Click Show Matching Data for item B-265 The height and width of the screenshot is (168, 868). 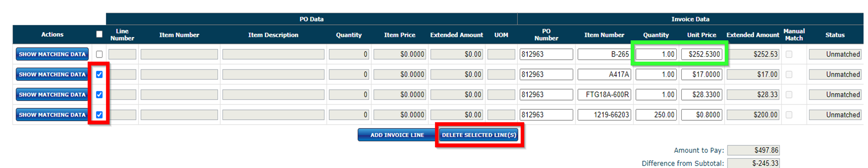52,54
